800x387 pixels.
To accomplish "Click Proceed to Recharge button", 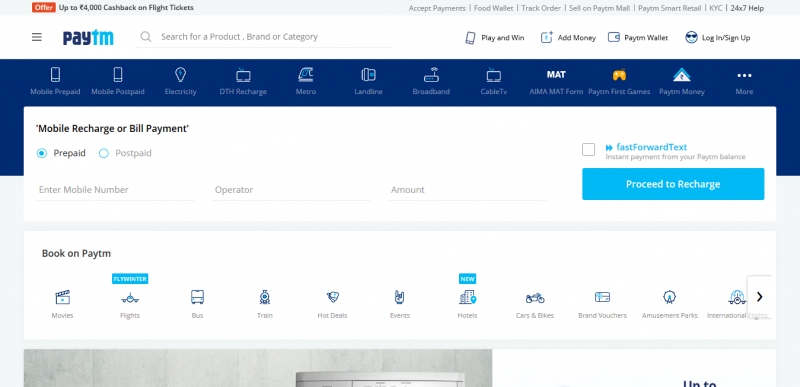I will pos(673,184).
